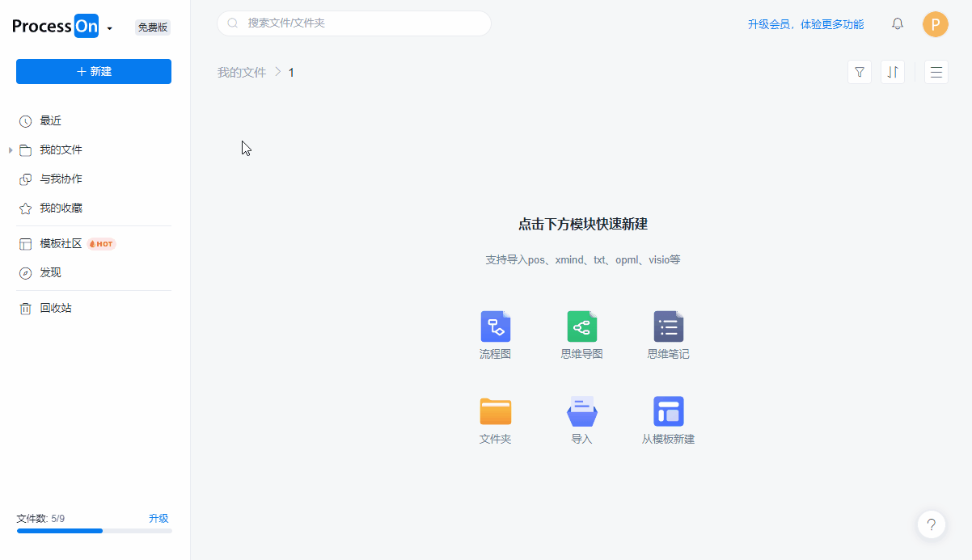Open the 导入 (import) option
The image size is (972, 560).
tap(581, 419)
